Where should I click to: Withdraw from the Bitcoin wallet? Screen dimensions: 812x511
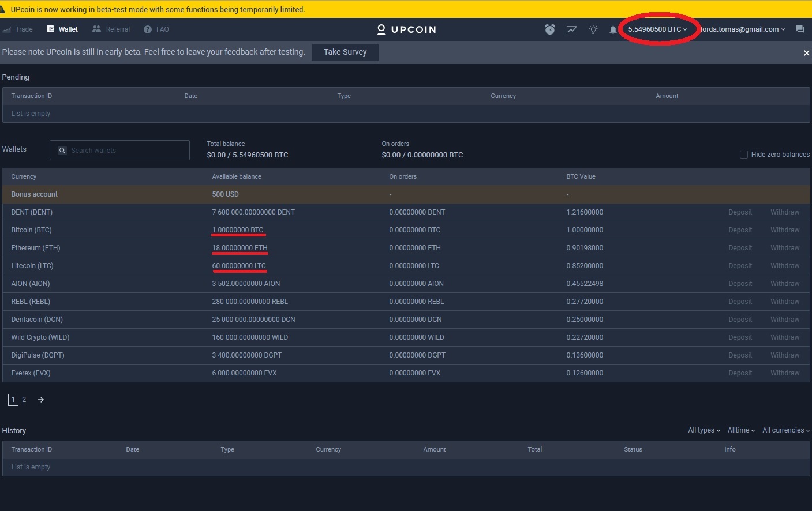785,230
